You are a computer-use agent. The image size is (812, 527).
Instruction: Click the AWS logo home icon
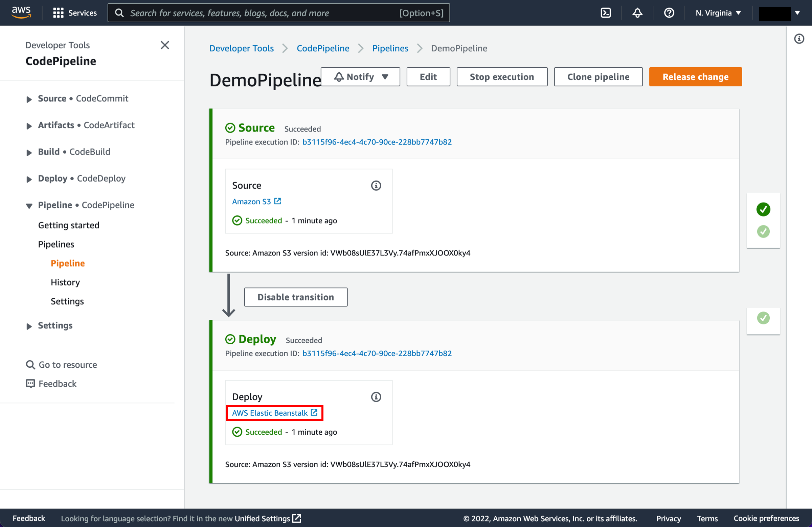click(x=21, y=13)
